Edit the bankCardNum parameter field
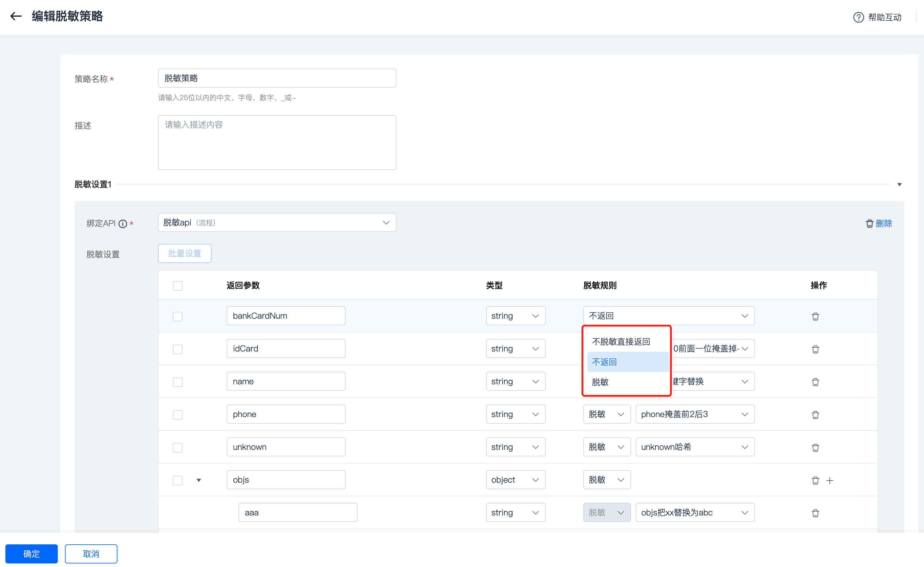Image resolution: width=924 pixels, height=567 pixels. 286,316
